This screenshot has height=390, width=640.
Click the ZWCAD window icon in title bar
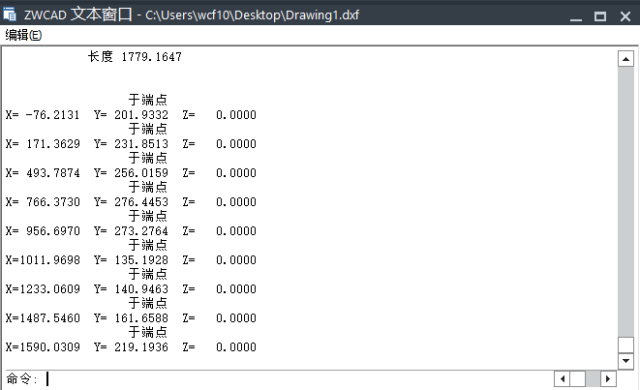(9, 15)
